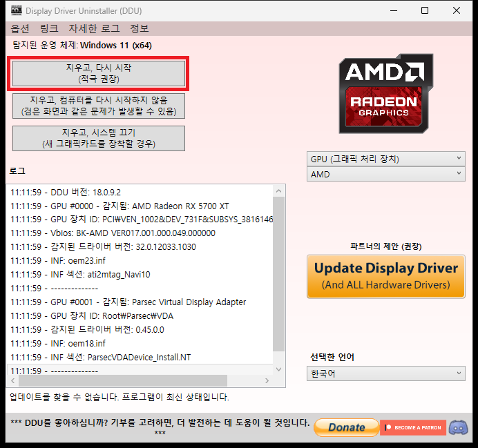This screenshot has width=478, height=448.
Task: Open the Discord icon link
Action: pyautogui.click(x=459, y=427)
